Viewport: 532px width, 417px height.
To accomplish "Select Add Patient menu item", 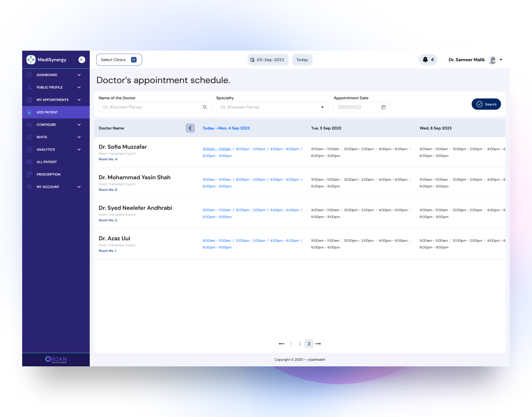I will 56,112.
